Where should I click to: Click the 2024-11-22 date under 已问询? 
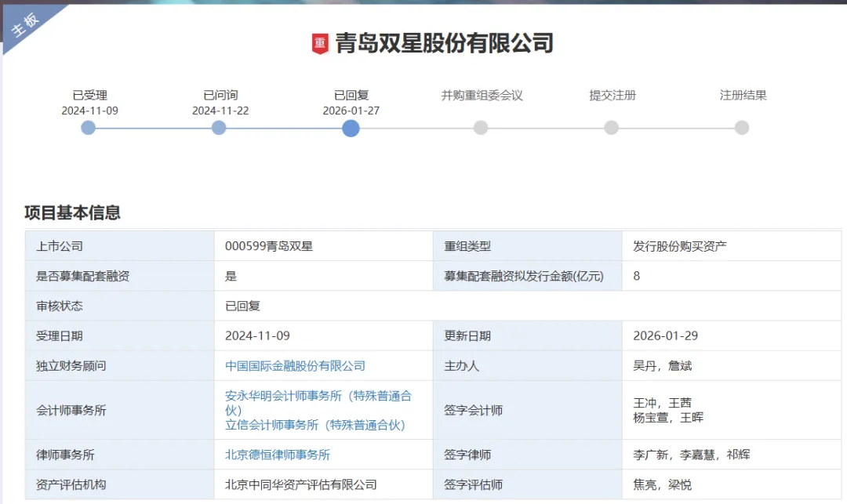[220, 111]
